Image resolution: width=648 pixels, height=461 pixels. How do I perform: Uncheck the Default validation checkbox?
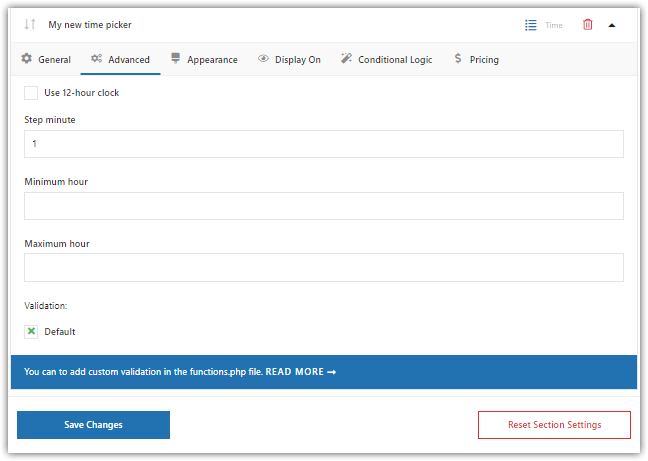click(31, 331)
